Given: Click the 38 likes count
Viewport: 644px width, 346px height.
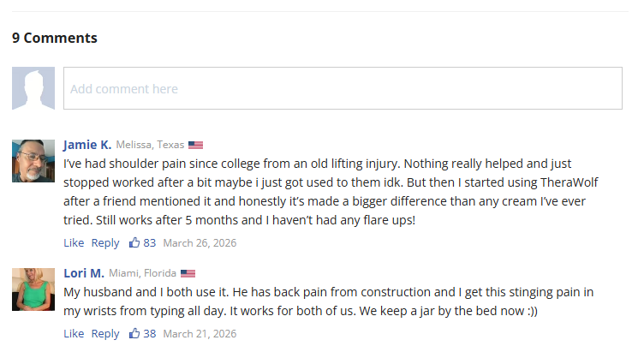Looking at the screenshot, I should click(x=150, y=333).
